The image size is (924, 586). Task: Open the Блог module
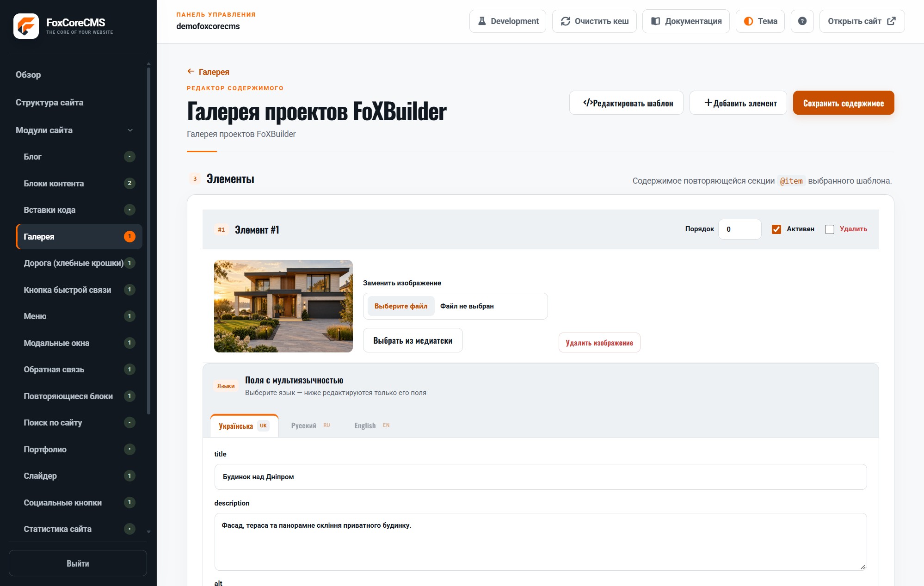[79, 157]
